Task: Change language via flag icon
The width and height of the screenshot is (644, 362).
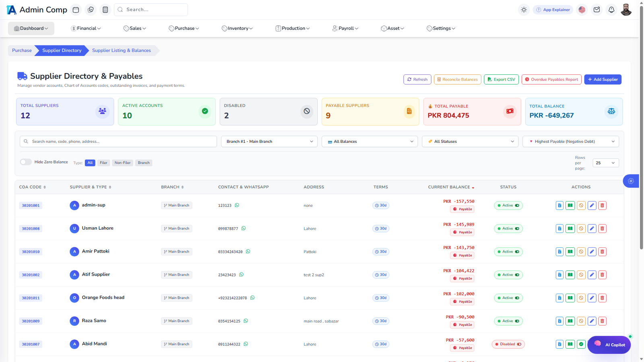Action: tap(582, 10)
